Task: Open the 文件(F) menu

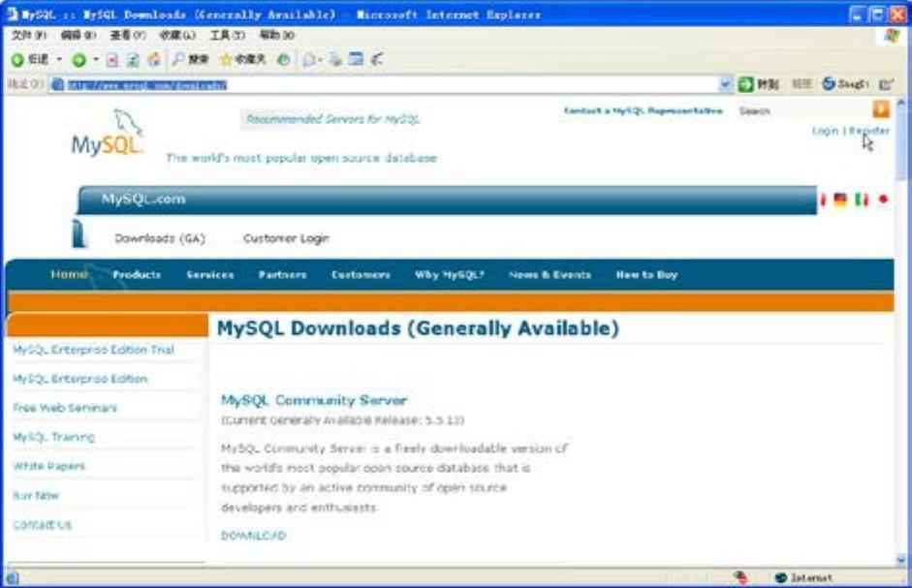Action: tap(29, 36)
